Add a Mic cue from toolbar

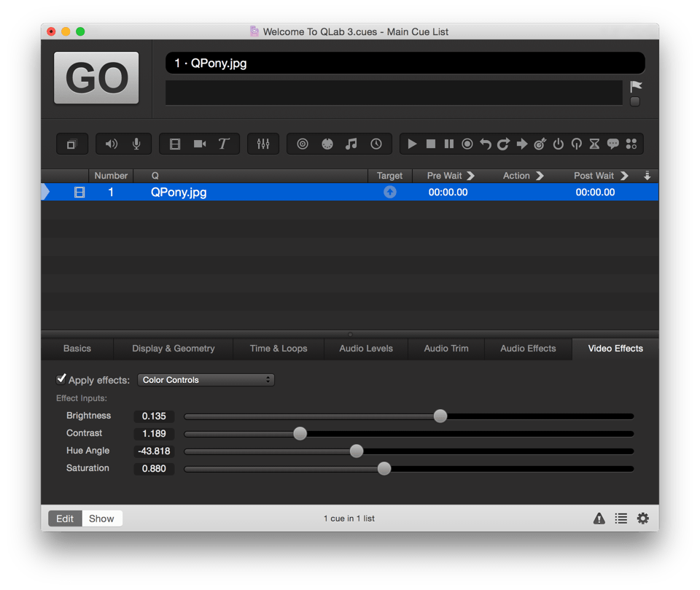[x=136, y=144]
